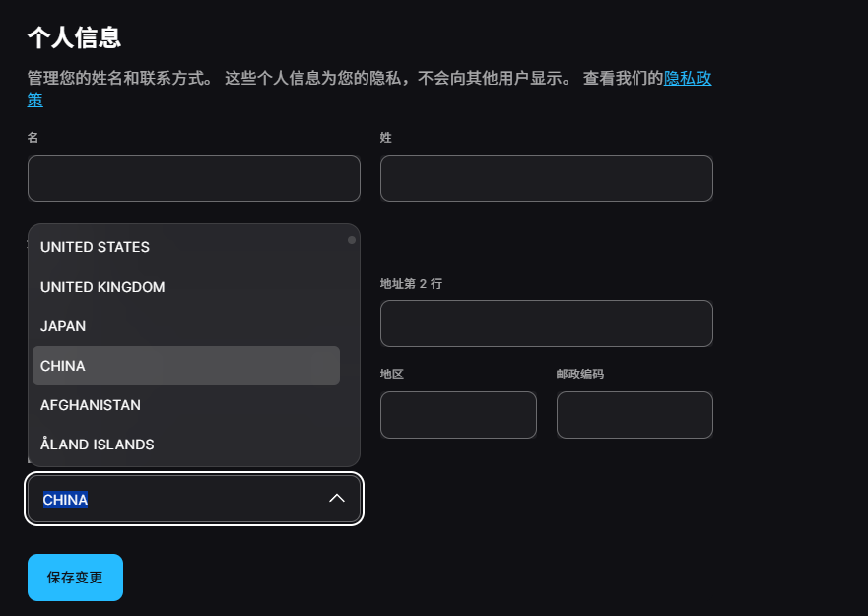Screen dimensions: 868x616
Task: Click the 地址第 2 行 address input
Action: pos(547,323)
